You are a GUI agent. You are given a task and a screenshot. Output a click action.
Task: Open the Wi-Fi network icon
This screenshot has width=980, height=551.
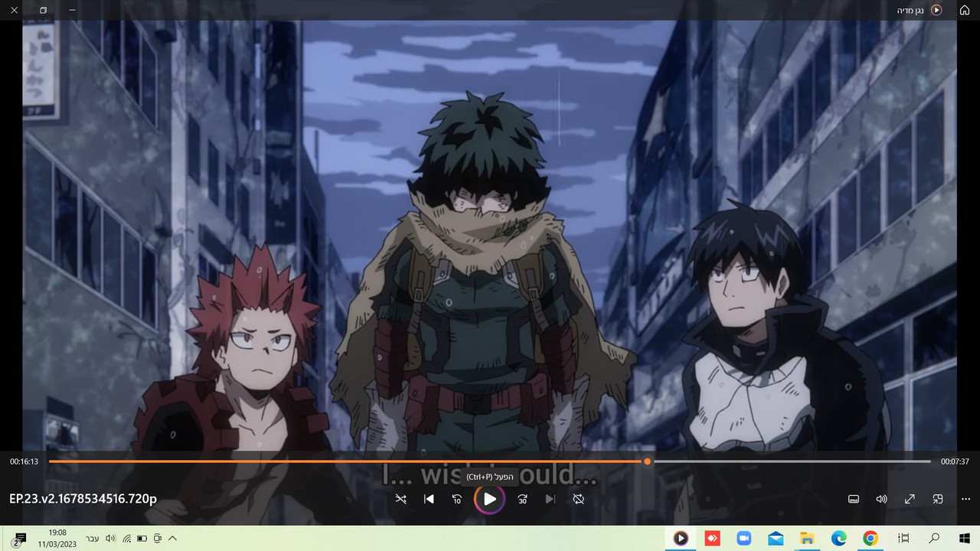[x=126, y=539]
